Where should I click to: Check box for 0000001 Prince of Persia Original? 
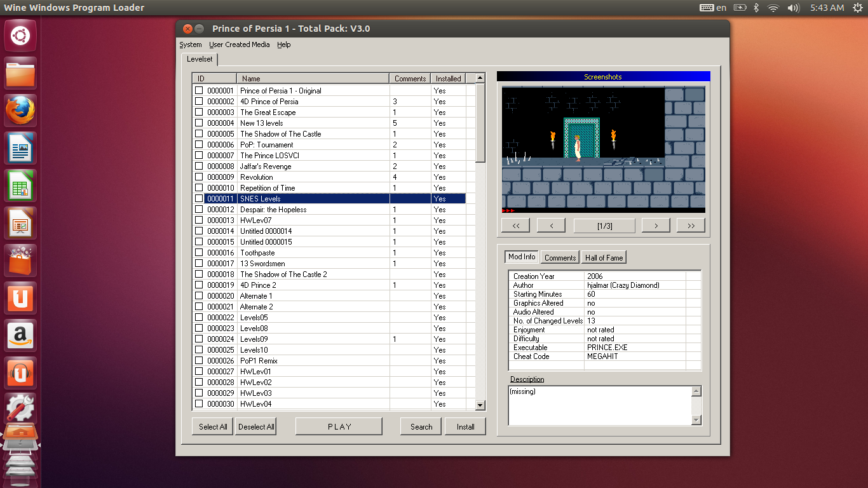pyautogui.click(x=199, y=90)
